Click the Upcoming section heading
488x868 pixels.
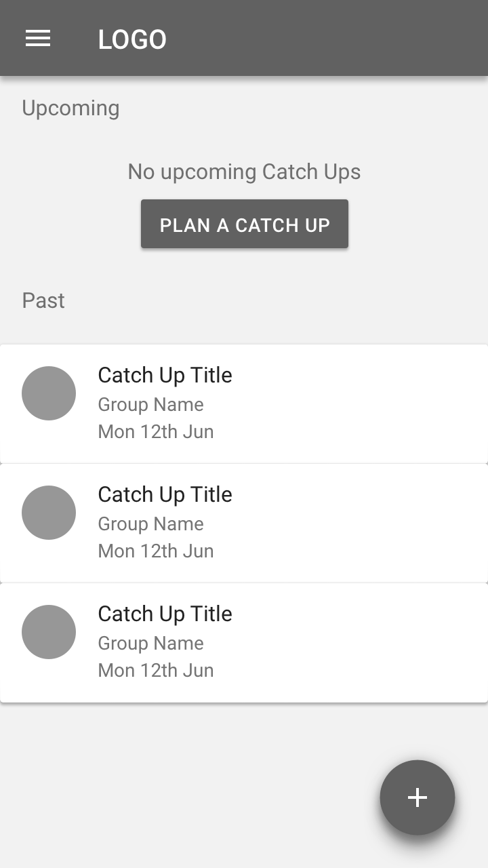[x=70, y=108]
